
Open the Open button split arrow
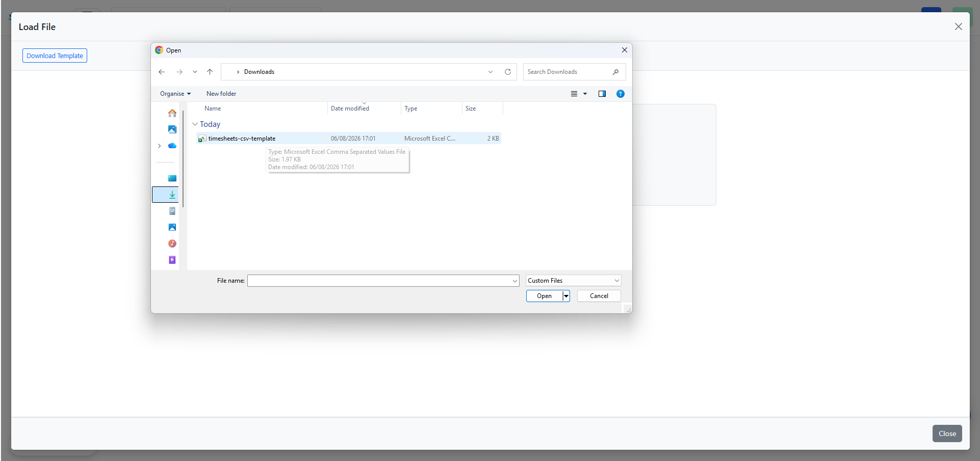pos(566,296)
